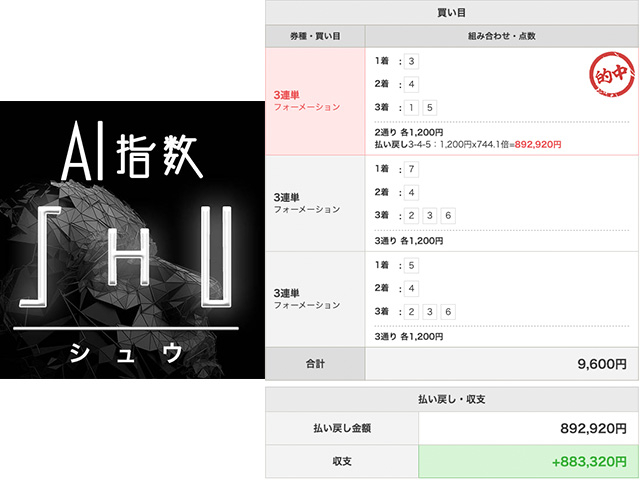Screen dimensions: 640x480
Task: Click the 9,600円 total amount
Action: (x=602, y=364)
